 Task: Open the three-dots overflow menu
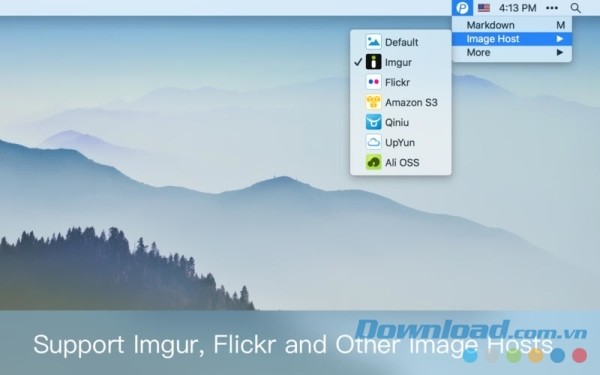(552, 8)
